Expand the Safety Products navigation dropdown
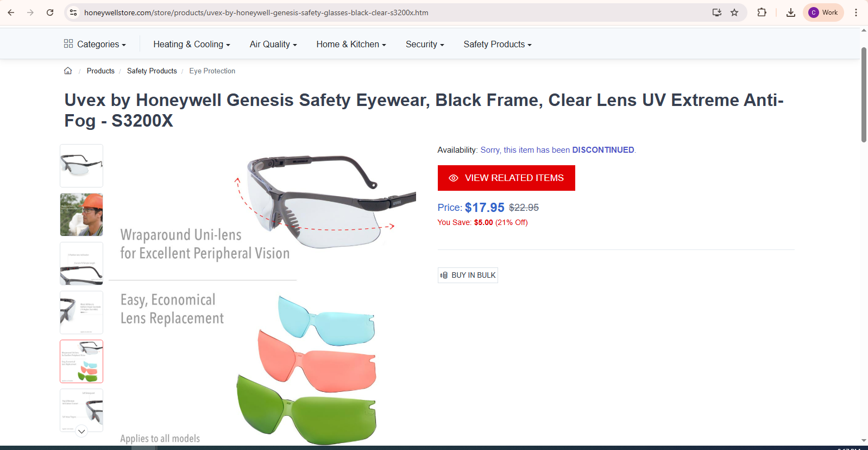 click(x=496, y=44)
